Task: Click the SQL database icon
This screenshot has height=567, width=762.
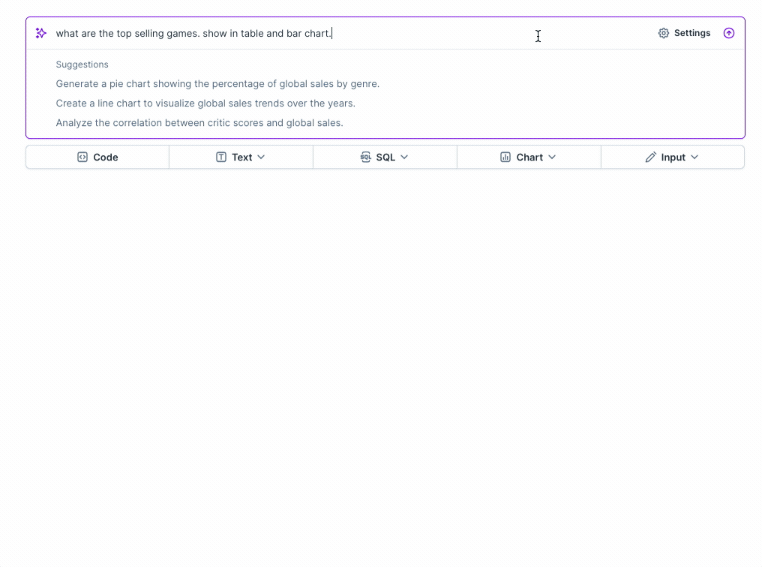Action: point(365,157)
